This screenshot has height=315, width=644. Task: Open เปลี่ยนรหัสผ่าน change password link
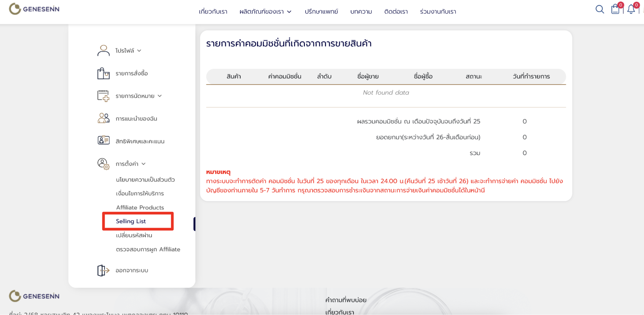coord(134,235)
